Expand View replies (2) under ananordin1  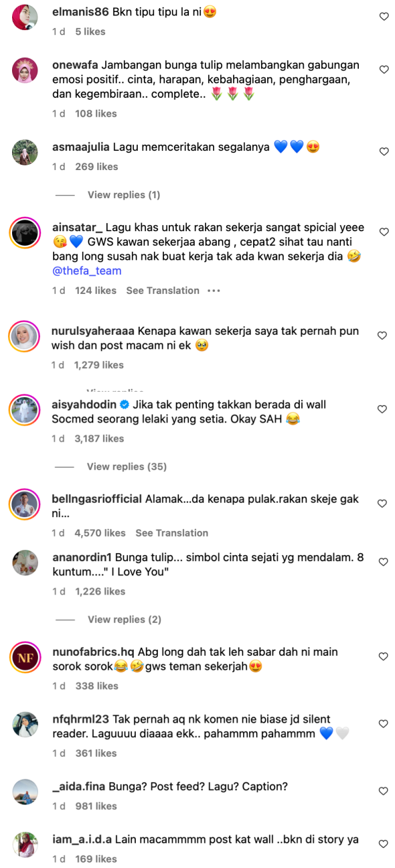coord(125,620)
